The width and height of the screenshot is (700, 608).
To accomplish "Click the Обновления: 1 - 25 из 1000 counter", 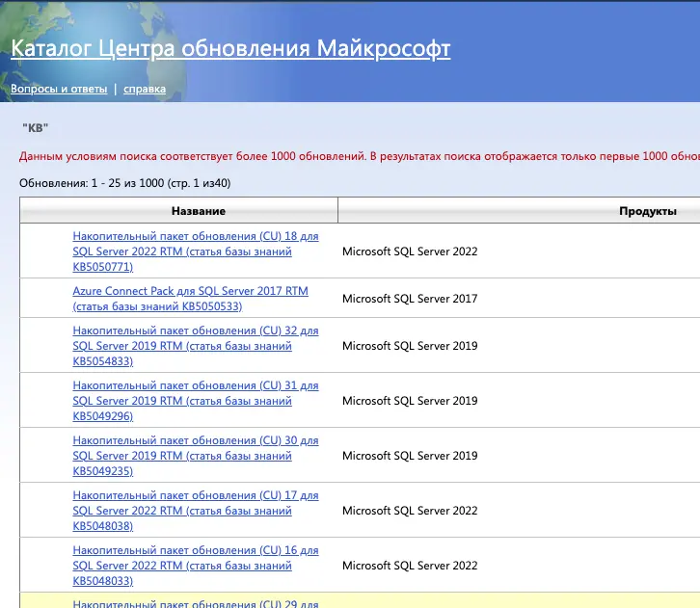I will (x=125, y=183).
